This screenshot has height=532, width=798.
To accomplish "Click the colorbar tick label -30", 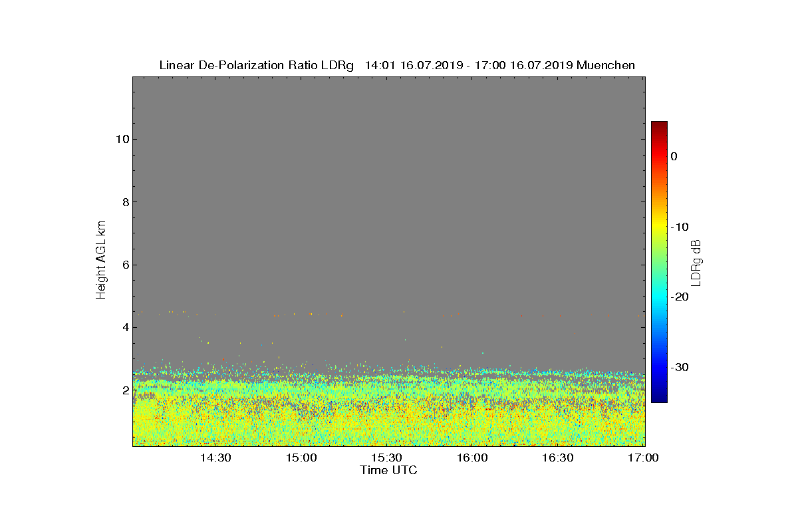I will [679, 367].
